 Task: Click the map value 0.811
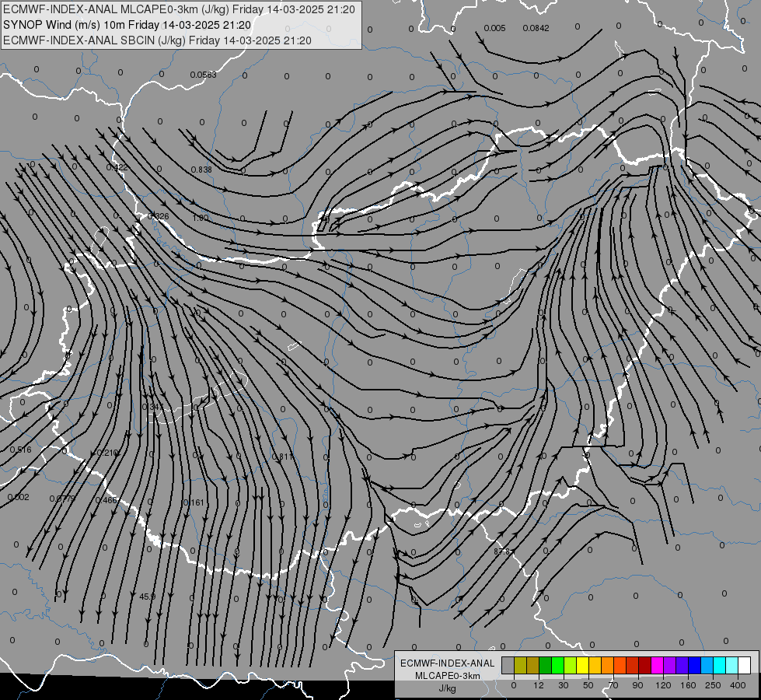(x=282, y=457)
